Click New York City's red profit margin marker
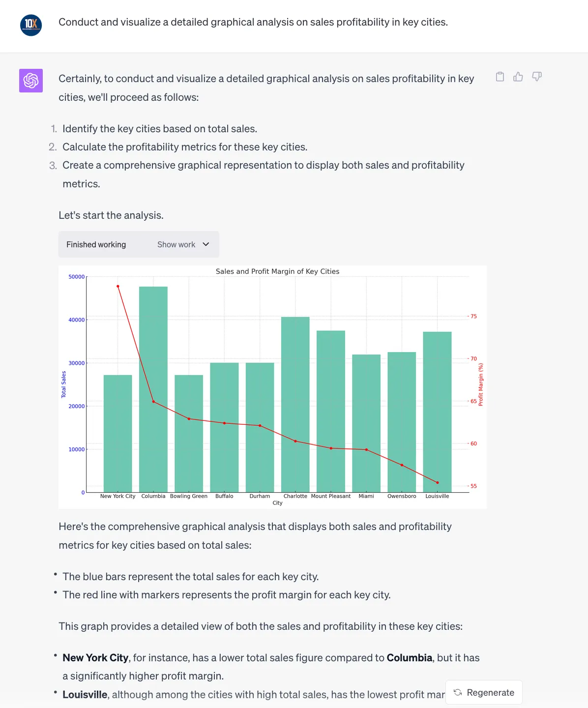This screenshot has width=588, height=708. (118, 286)
